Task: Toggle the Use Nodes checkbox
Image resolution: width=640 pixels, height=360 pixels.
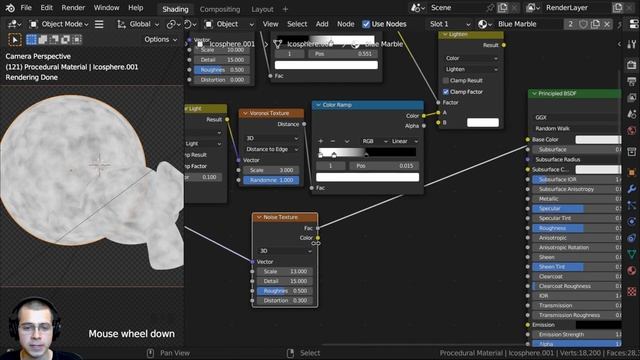Action: click(366, 24)
